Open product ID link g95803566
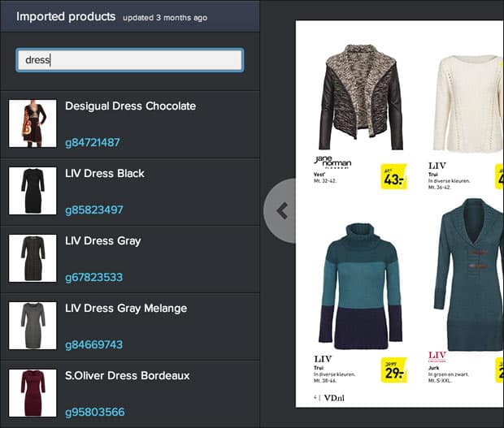Viewport: 504px width, 428px height. tap(94, 412)
